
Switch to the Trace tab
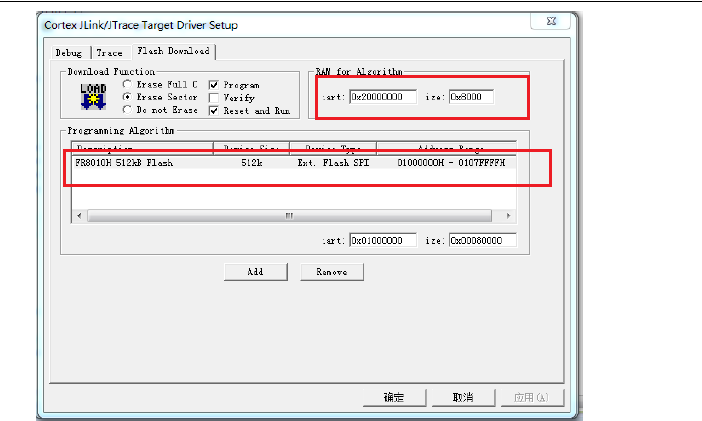pos(109,53)
